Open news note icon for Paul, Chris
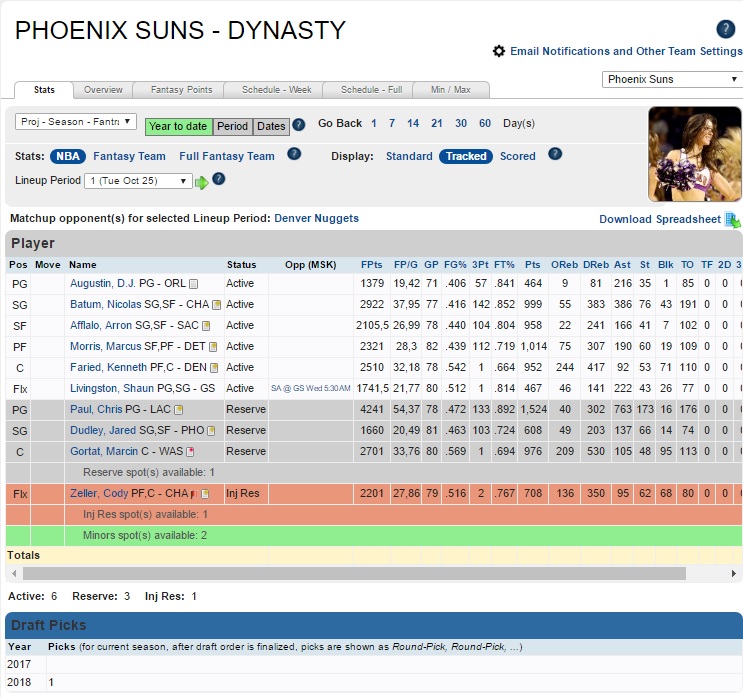This screenshot has height=697, width=743. coord(179,409)
